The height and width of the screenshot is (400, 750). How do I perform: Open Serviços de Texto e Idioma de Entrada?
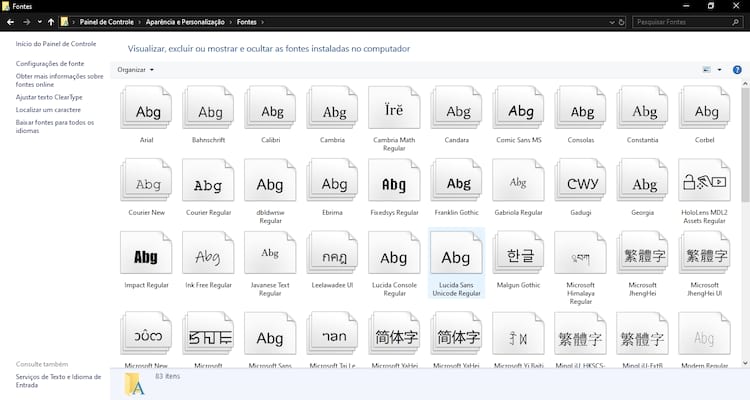tap(58, 380)
